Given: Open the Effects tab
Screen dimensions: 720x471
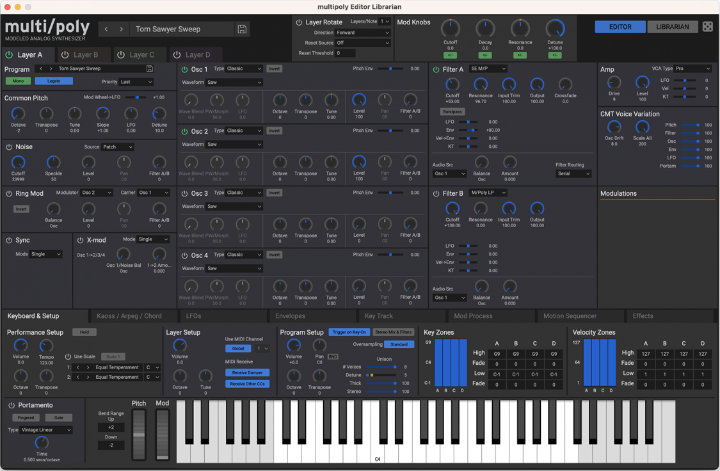Looking at the screenshot, I should tap(643, 316).
